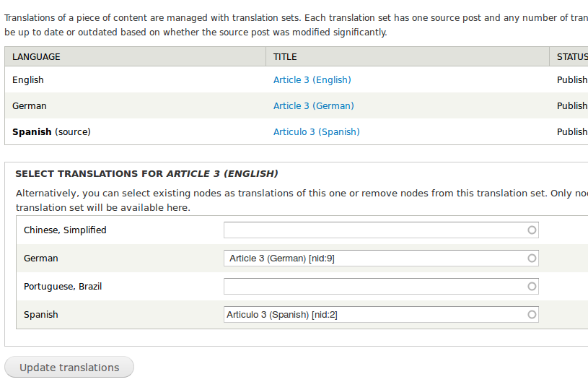Focus the Portuguese, Brazil translation input

375,287
